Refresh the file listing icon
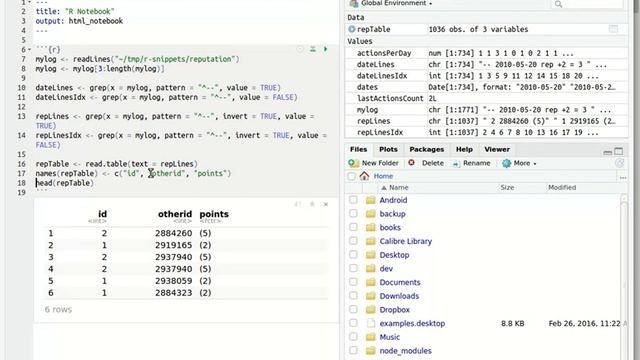640x360 pixels. click(x=619, y=163)
